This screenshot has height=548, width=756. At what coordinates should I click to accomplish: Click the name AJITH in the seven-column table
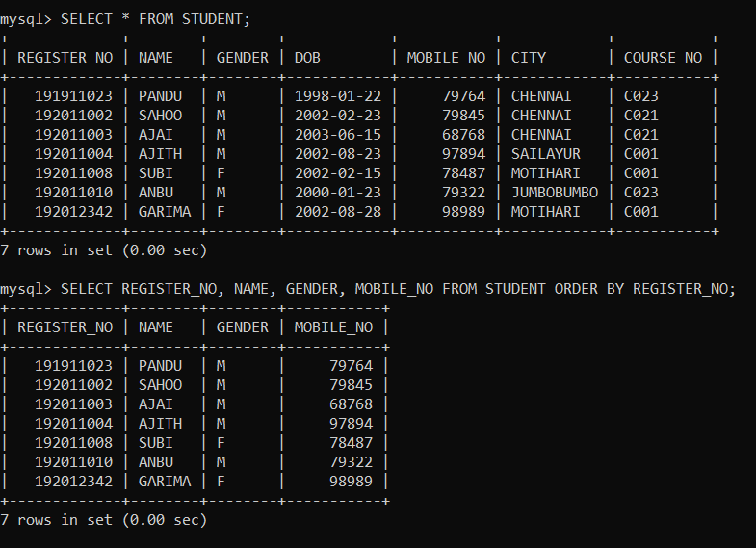pyautogui.click(x=160, y=154)
